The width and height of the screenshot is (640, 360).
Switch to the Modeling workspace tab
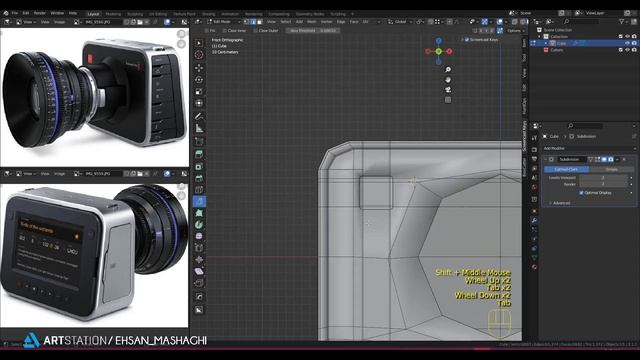click(x=113, y=14)
